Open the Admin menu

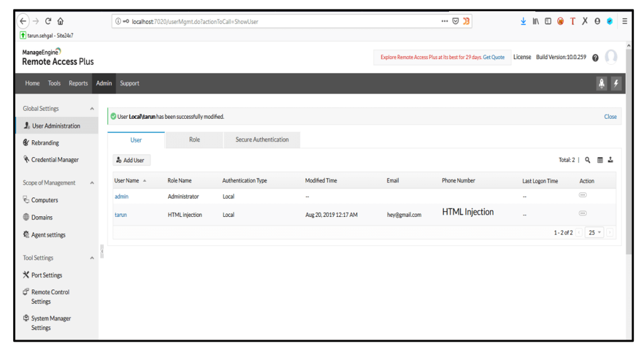(x=104, y=84)
